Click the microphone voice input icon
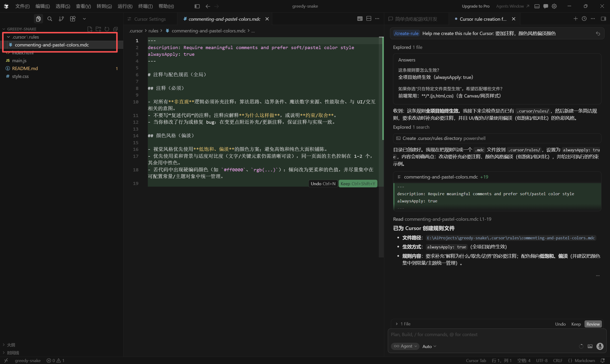Viewport: 610px width, 364px height. click(600, 346)
